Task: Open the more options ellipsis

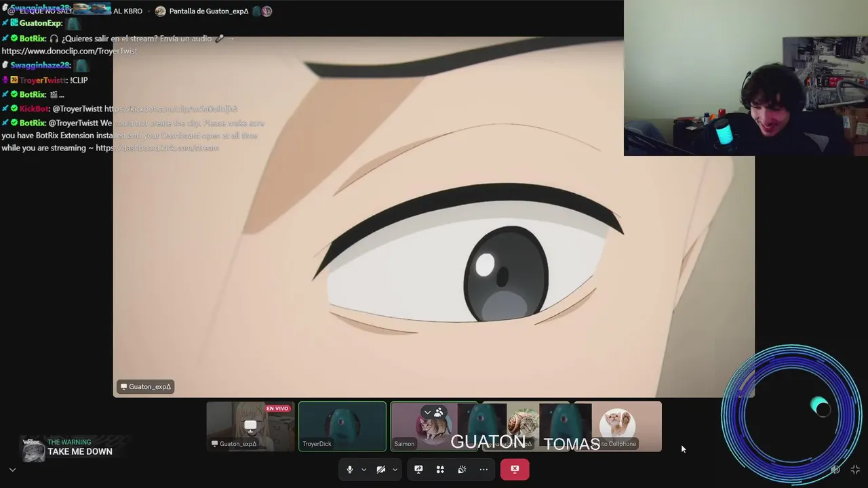Action: pos(484,469)
